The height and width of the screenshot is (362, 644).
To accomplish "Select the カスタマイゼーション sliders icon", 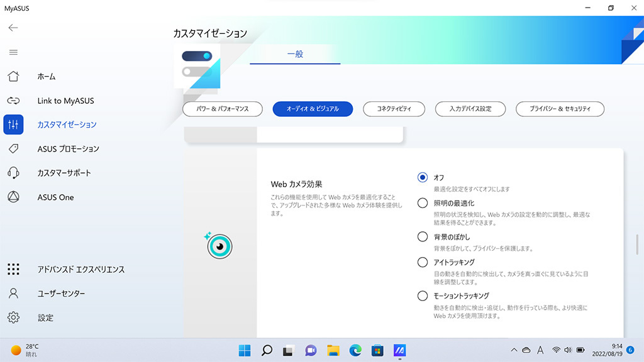I will click(13, 124).
